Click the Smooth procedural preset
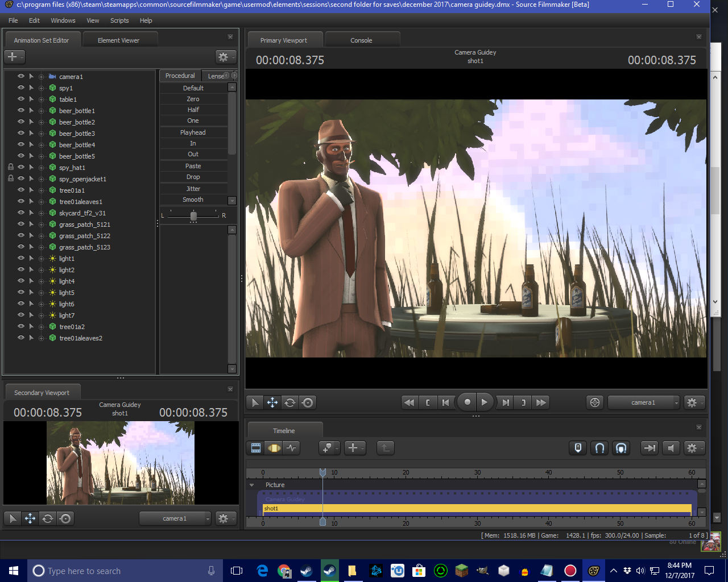Image resolution: width=728 pixels, height=582 pixels. 193,199
